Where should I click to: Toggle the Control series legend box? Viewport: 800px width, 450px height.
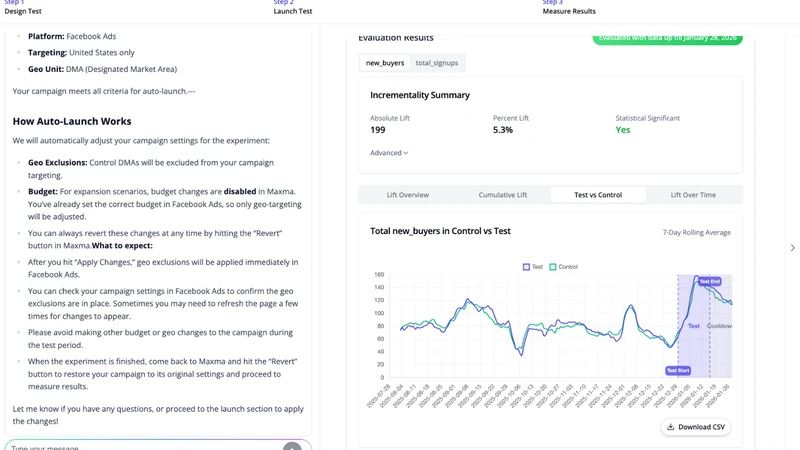(553, 267)
